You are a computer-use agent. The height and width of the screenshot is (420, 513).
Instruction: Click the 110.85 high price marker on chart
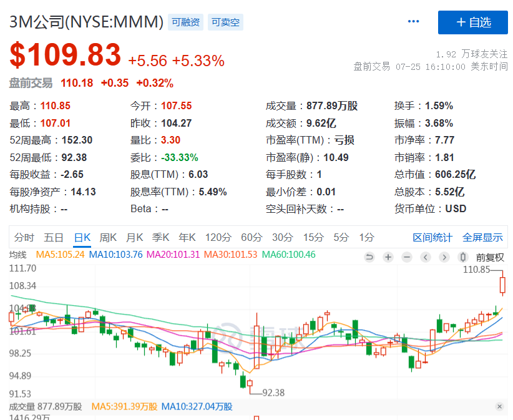click(476, 270)
